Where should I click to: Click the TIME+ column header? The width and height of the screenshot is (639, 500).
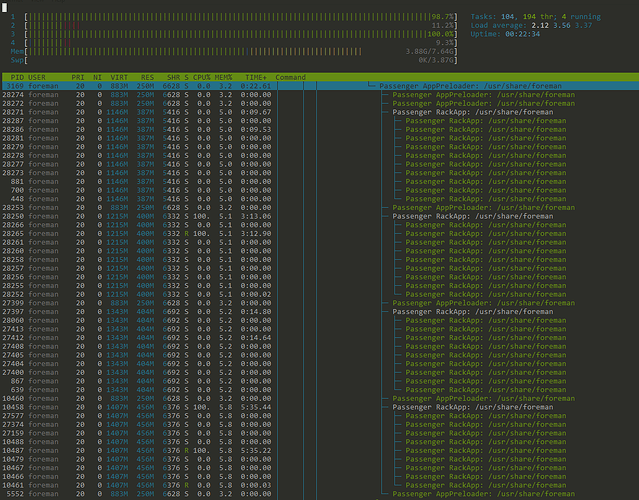(x=256, y=77)
